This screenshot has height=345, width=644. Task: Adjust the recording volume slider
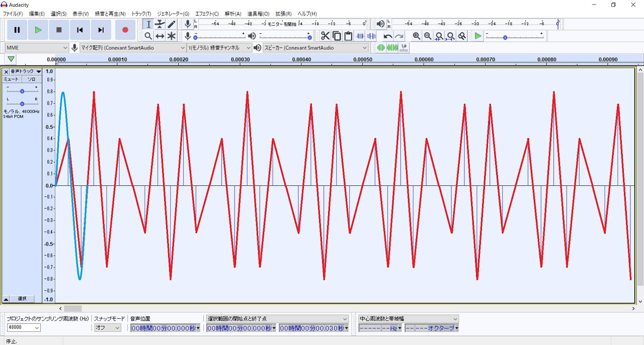pyautogui.click(x=220, y=36)
